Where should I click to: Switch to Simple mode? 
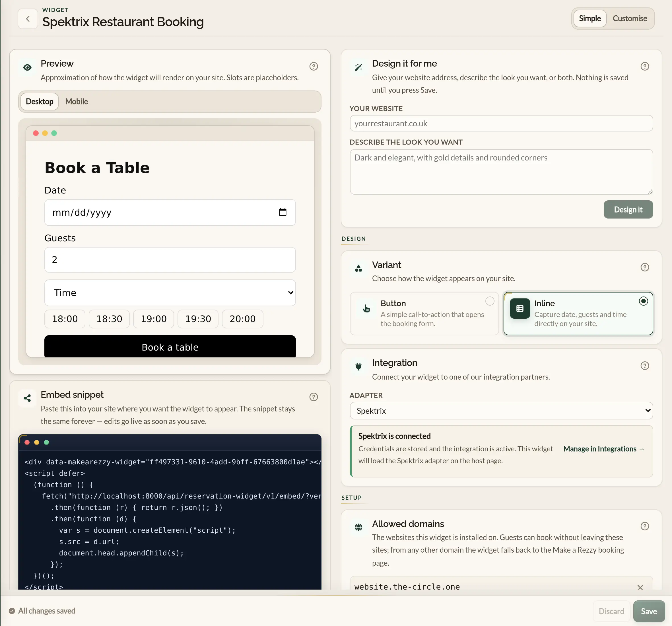[x=589, y=18]
